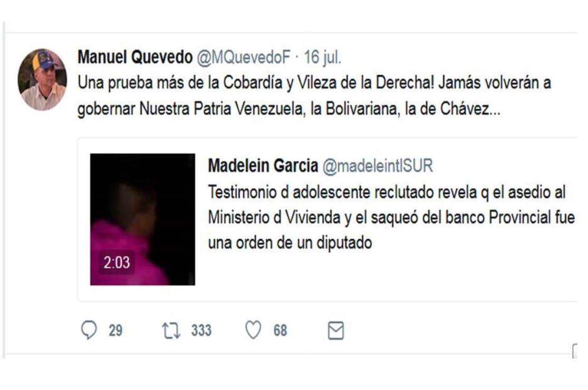Open the 16 jul. timestamp link

click(323, 57)
